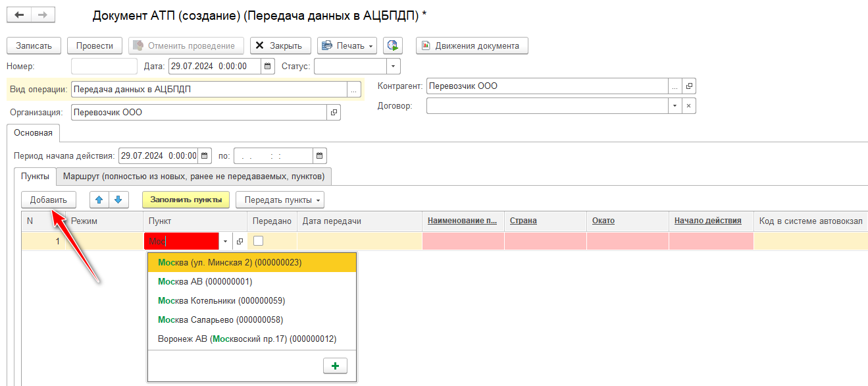The image size is (868, 386).
Task: Click green plus to create new пункт
Action: [335, 366]
